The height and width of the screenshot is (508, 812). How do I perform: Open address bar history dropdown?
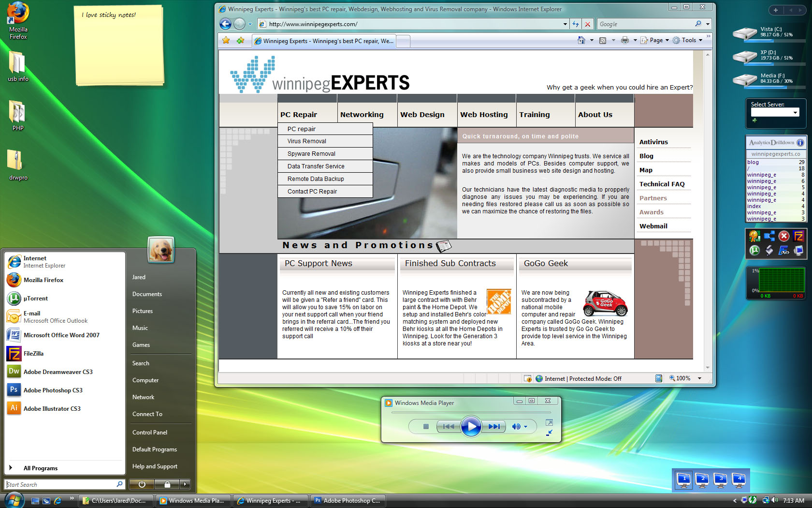coord(565,24)
